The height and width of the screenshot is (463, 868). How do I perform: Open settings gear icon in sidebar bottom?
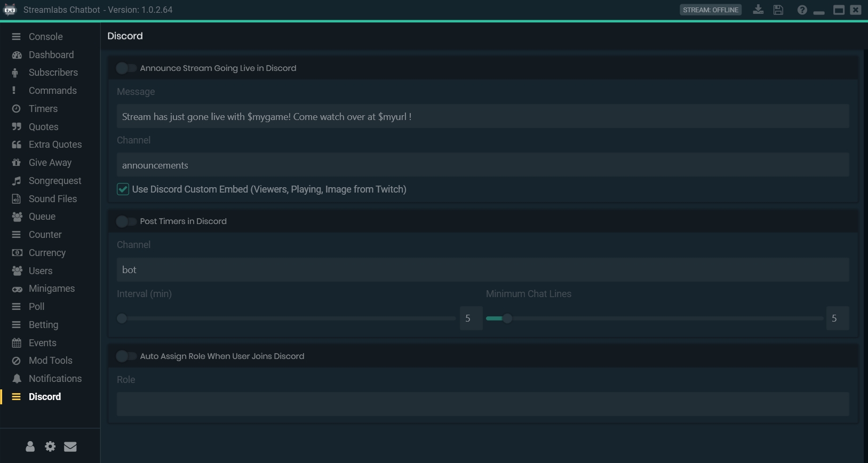tap(50, 446)
